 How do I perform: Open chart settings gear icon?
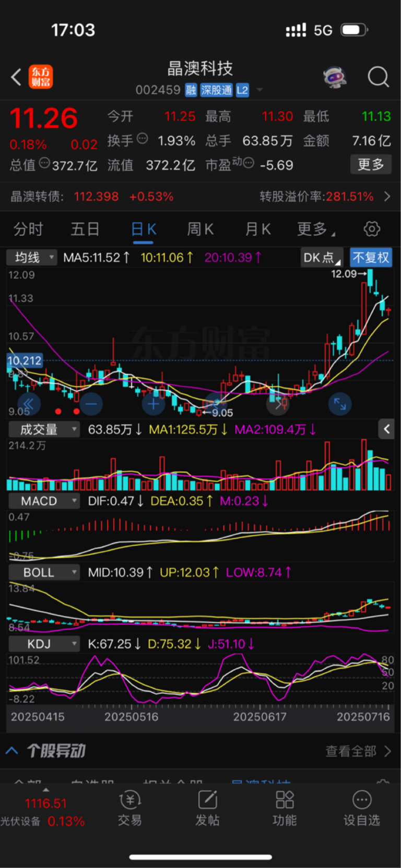click(372, 228)
